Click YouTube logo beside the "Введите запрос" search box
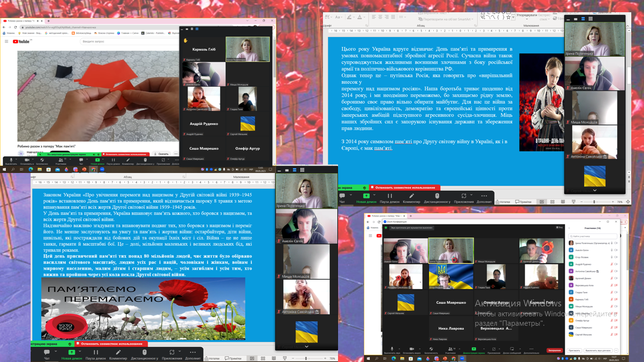Screen dimensions: 644x362 (x=21, y=41)
